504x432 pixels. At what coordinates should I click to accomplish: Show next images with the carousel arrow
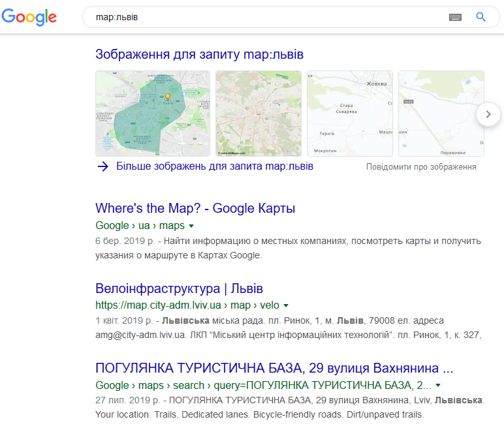click(x=488, y=114)
